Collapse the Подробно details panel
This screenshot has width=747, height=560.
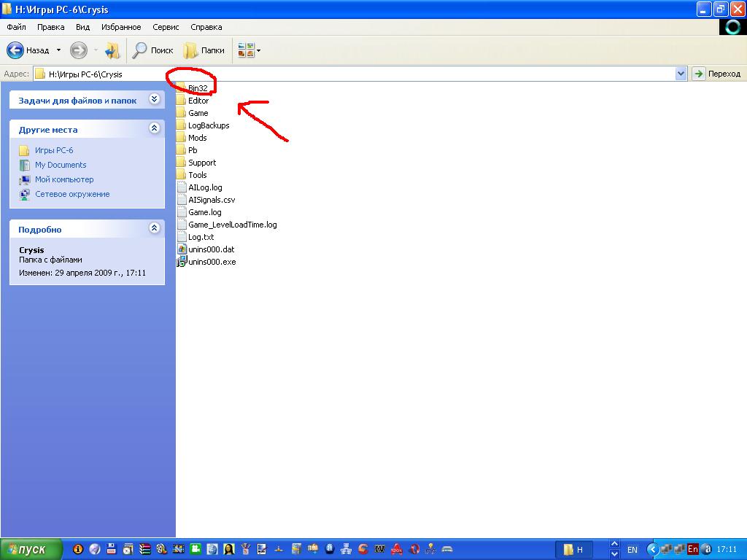pyautogui.click(x=154, y=228)
